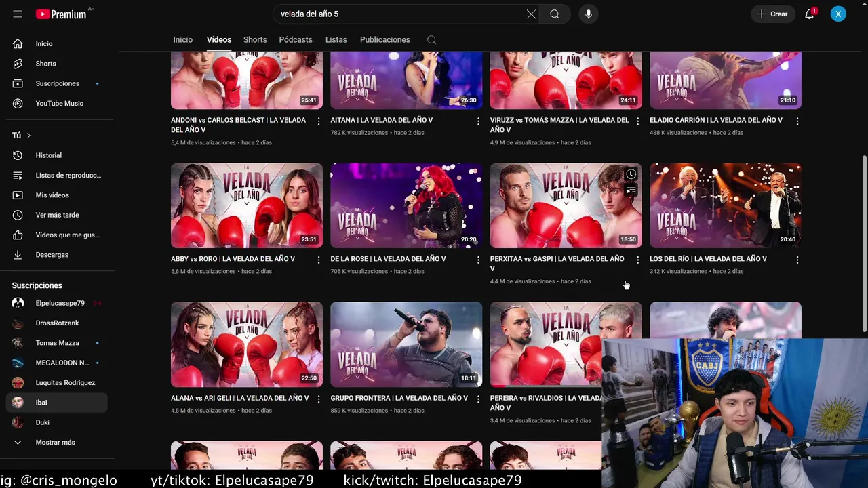Expand the Tú section chevron

(x=28, y=136)
